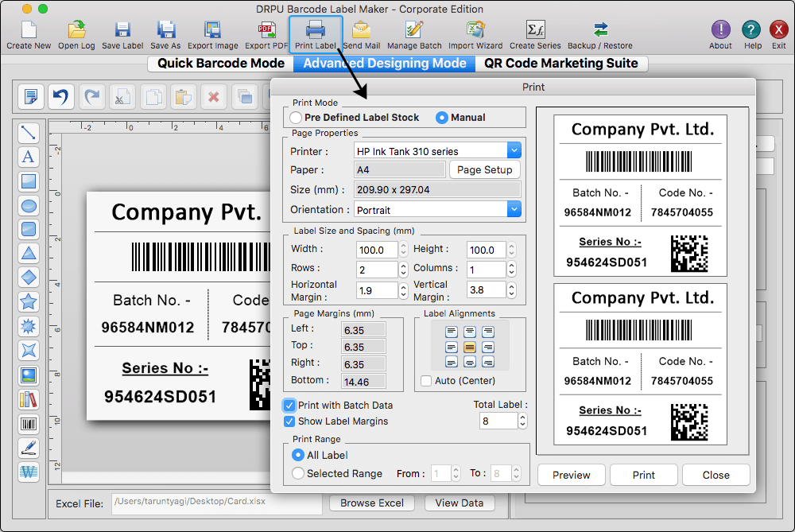Click the Preview button

coord(572,475)
